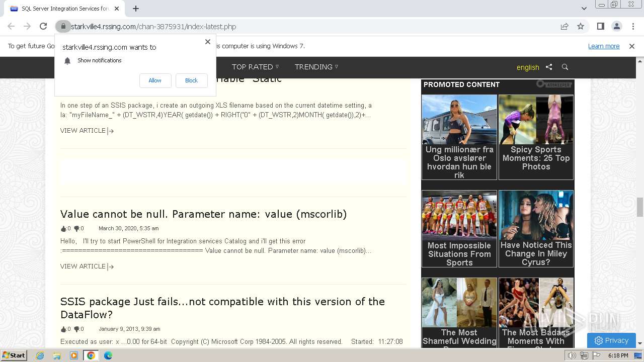Open File Explorer from taskbar
644x362 pixels.
(x=57, y=355)
